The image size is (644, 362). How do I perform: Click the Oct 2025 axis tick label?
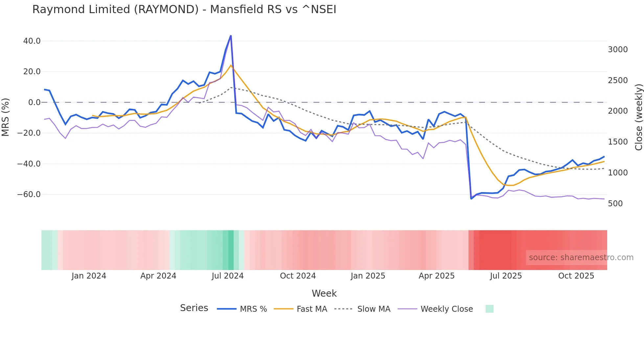tap(576, 276)
